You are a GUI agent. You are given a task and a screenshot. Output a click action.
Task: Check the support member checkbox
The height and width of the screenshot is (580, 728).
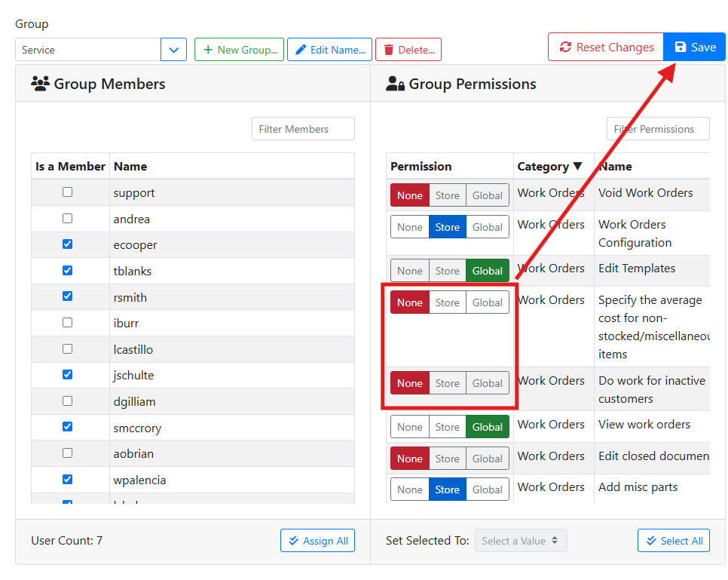point(68,192)
